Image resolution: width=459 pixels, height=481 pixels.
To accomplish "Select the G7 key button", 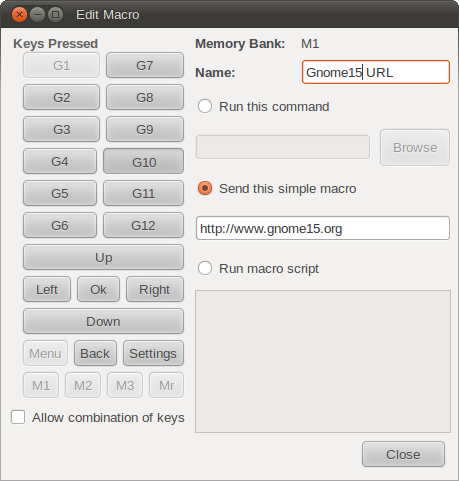I will coord(145,65).
